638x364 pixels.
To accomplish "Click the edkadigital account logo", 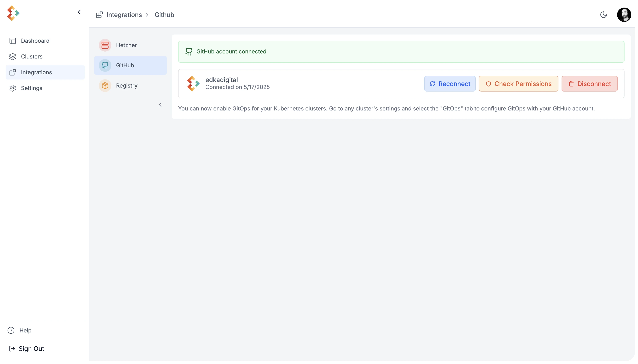I will point(194,84).
